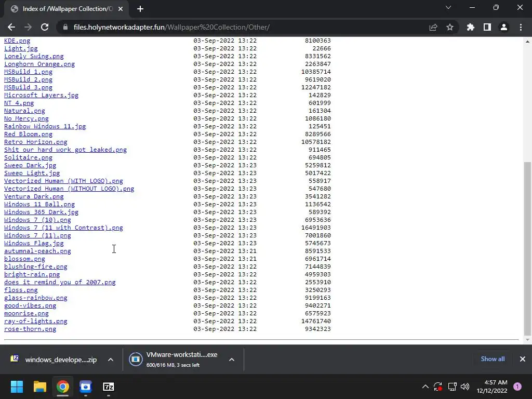Image resolution: width=532 pixels, height=399 pixels.
Task: Open a new browser tab
Action: click(140, 9)
